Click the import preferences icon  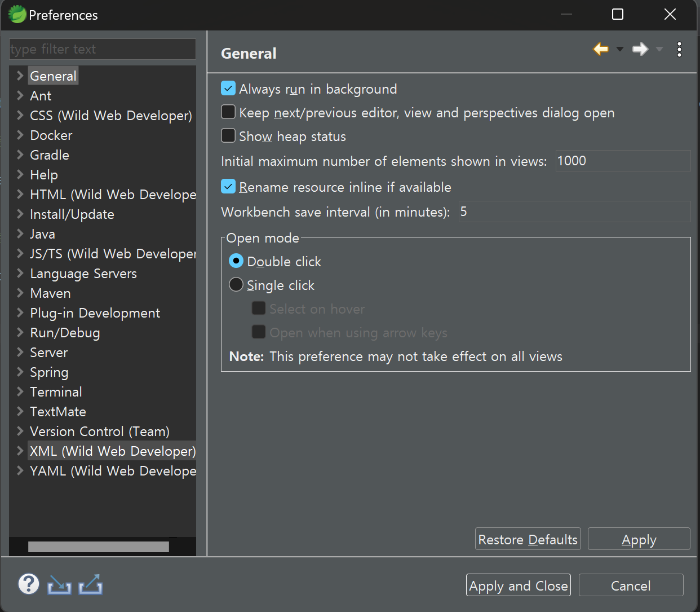59,585
